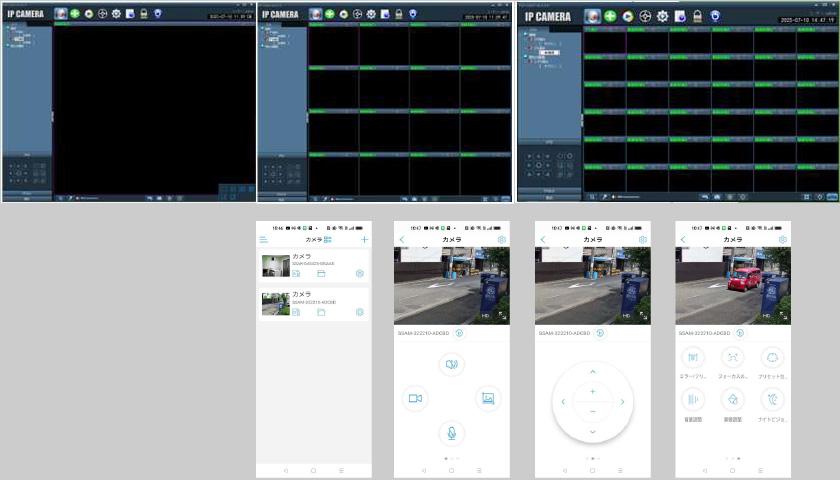Collapse the side panel handle in the single-view IP Camera window
The width and height of the screenshot is (840, 480).
52,116
